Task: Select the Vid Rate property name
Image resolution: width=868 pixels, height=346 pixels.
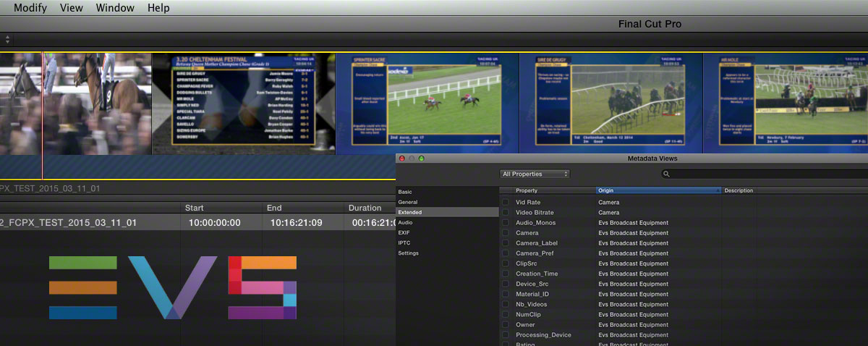Action: [528, 203]
